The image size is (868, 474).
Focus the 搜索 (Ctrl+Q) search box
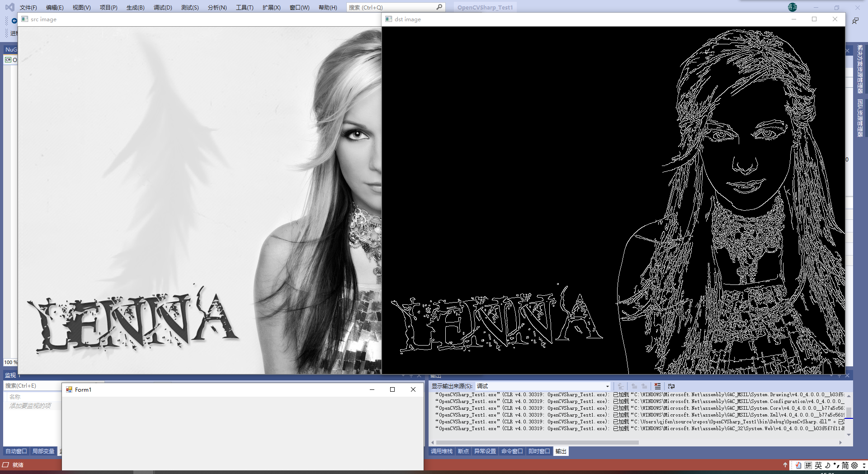pos(396,7)
